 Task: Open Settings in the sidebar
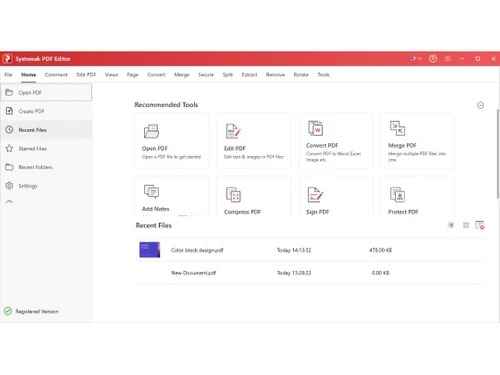tap(46, 186)
